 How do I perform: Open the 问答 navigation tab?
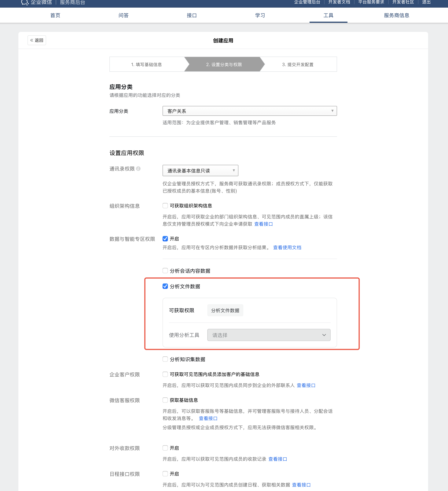point(123,15)
